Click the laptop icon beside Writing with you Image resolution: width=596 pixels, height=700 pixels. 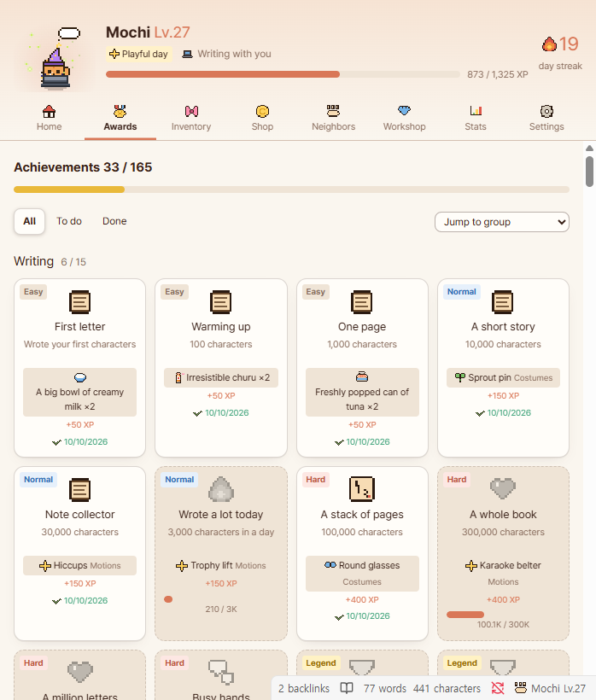[x=188, y=54]
